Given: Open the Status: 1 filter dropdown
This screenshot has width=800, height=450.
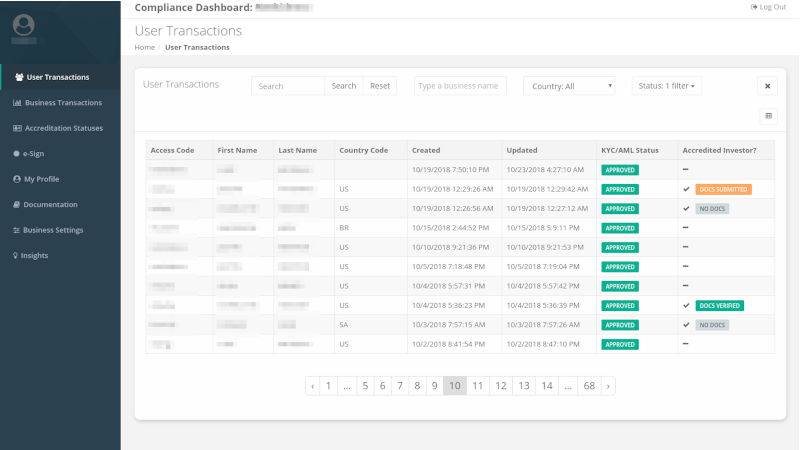Looking at the screenshot, I should coord(666,86).
